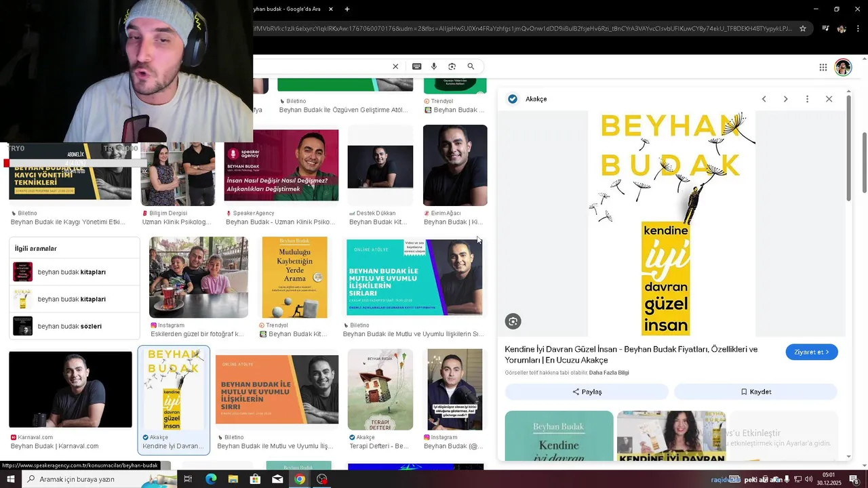Viewport: 868px width, 488px height.
Task: Open Bilişim Dergisi couple photo result
Action: pos(178,174)
